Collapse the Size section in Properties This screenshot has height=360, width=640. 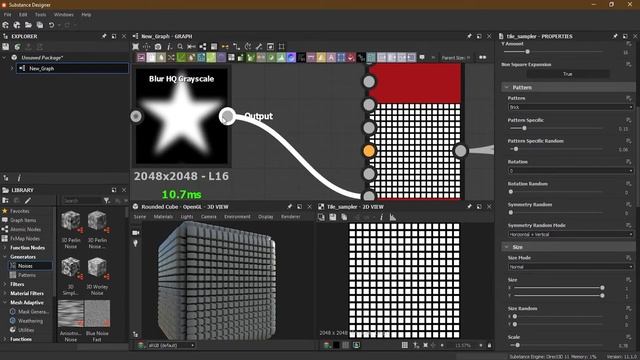pyautogui.click(x=507, y=247)
